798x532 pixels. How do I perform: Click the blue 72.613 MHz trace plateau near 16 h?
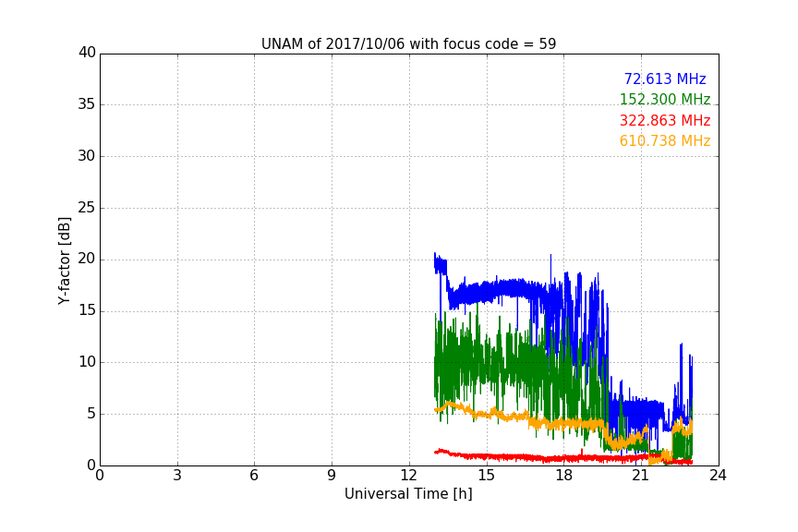pyautogui.click(x=513, y=289)
